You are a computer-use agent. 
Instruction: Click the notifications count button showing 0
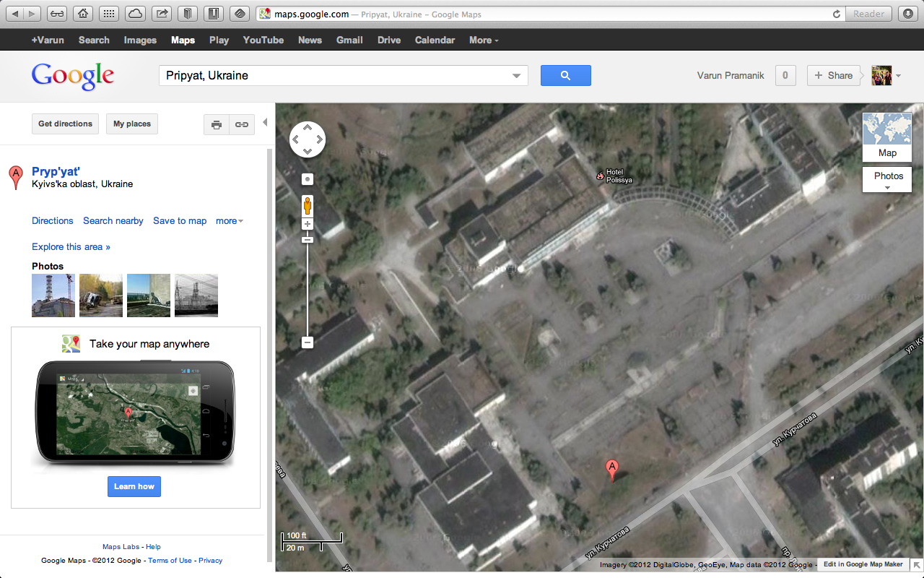[785, 75]
